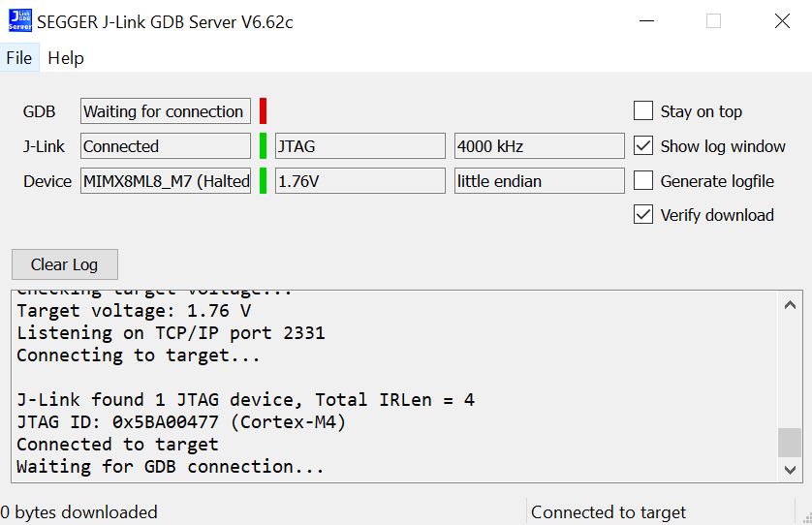Click the green Device status indicator
Viewport: 812px width, 525px height.
coord(263,181)
